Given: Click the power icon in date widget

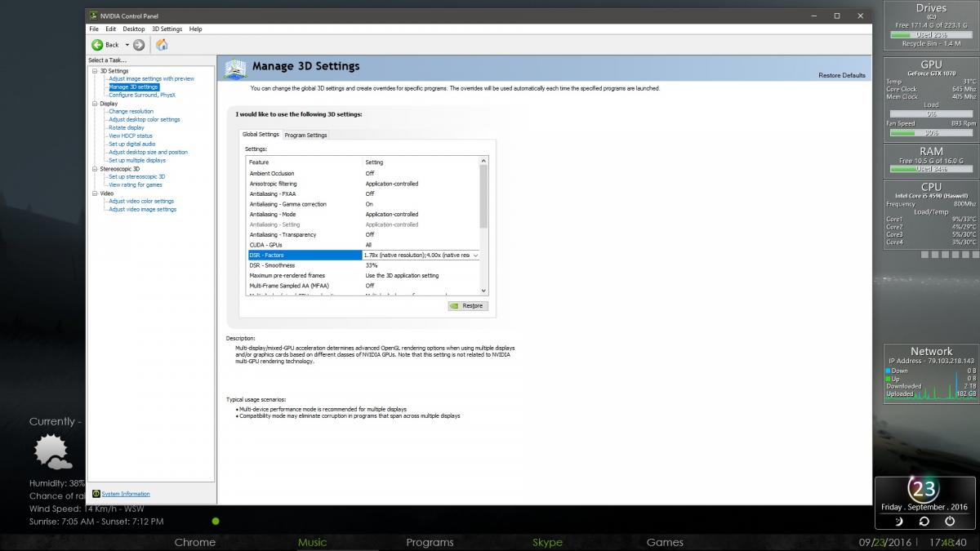Looking at the screenshot, I should pyautogui.click(x=949, y=521).
